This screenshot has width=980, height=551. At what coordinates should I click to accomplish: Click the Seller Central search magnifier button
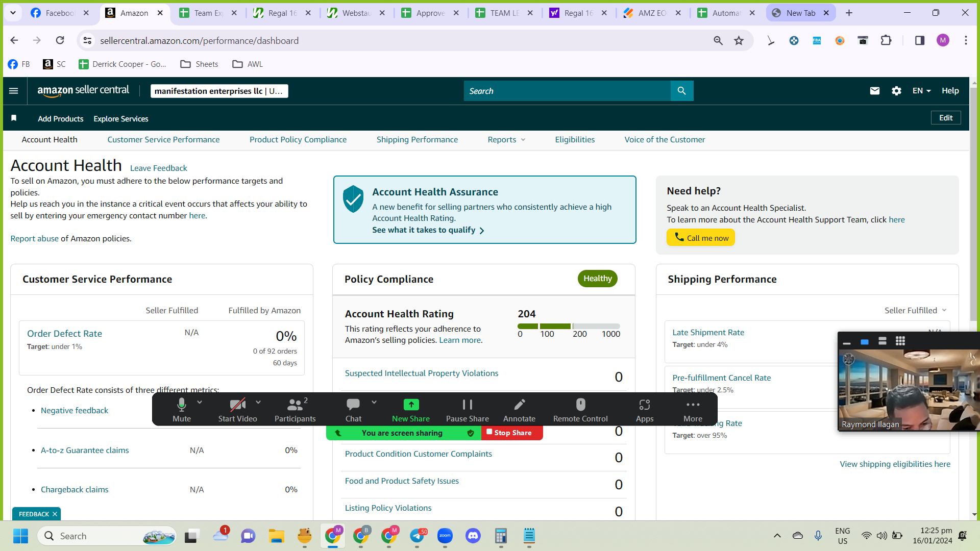tap(681, 91)
